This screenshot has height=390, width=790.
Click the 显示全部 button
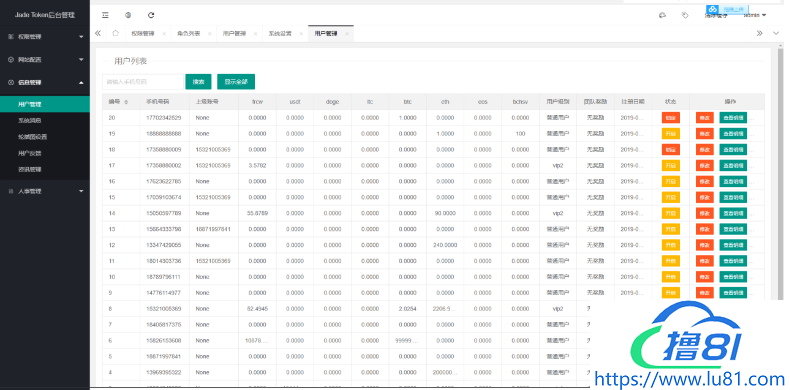(x=236, y=82)
